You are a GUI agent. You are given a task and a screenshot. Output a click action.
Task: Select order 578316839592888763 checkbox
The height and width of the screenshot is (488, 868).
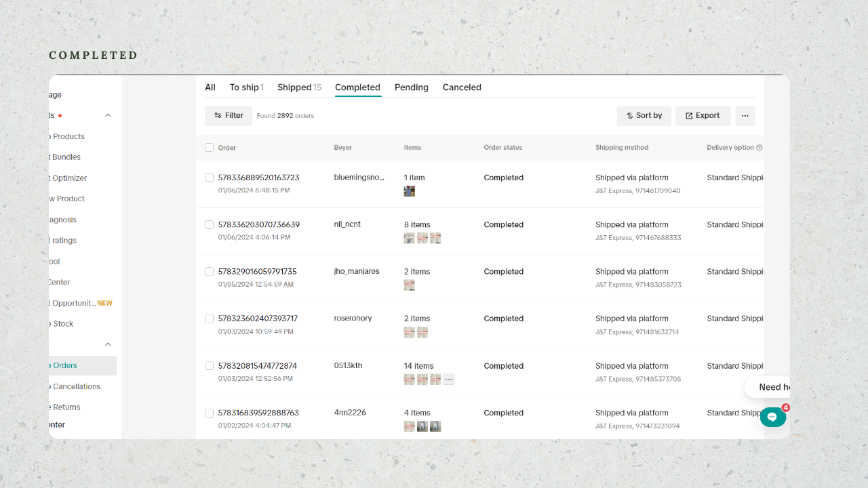click(x=209, y=413)
